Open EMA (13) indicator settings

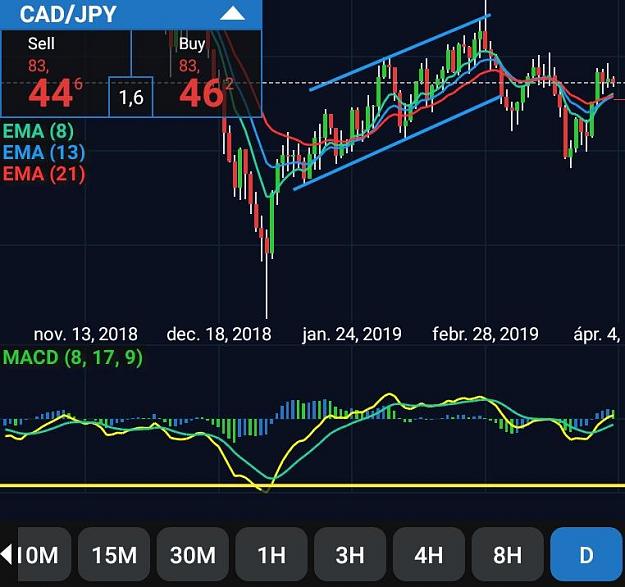44,152
